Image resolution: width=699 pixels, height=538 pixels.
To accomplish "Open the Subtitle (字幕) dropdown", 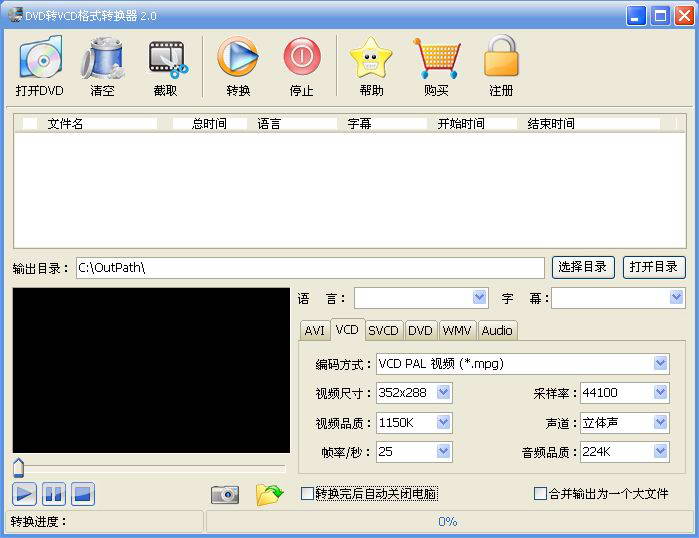I will pos(676,297).
